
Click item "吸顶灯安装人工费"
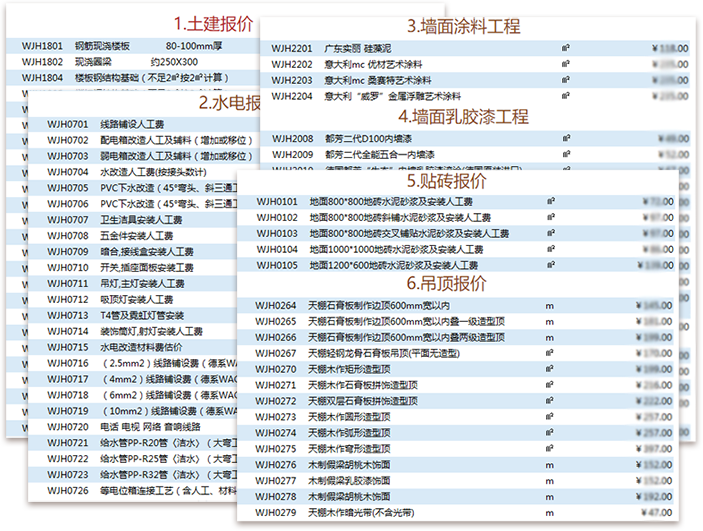[137, 300]
